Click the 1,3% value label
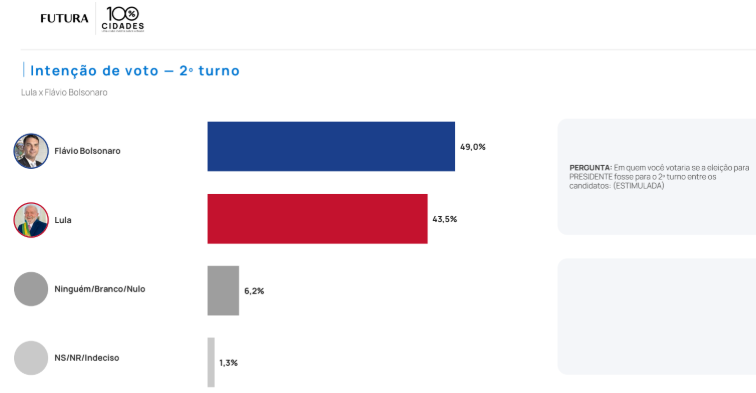This screenshot has height=393, width=756. click(x=229, y=363)
